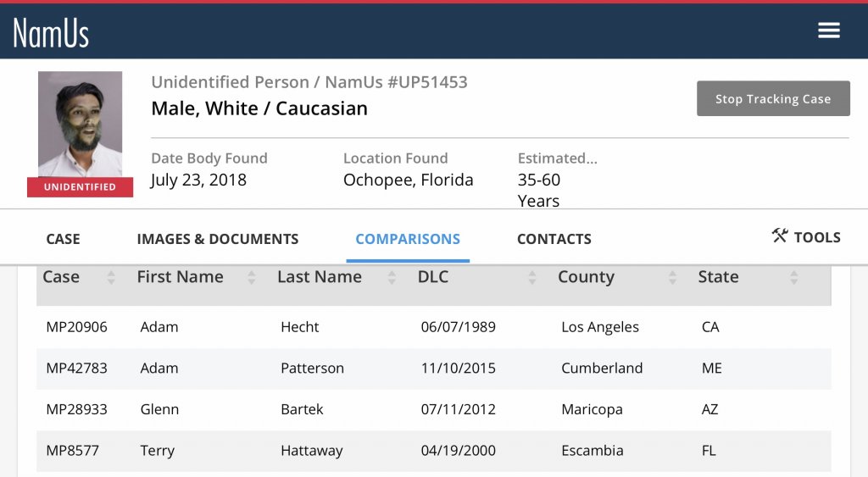Click the Tools wrench icon
This screenshot has height=477, width=868.
click(x=780, y=236)
